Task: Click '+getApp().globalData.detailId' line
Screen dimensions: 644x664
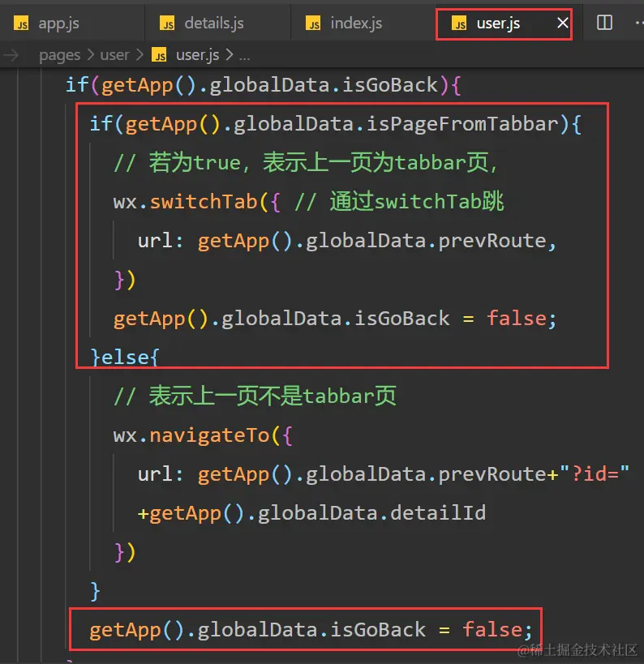Action: (x=311, y=513)
